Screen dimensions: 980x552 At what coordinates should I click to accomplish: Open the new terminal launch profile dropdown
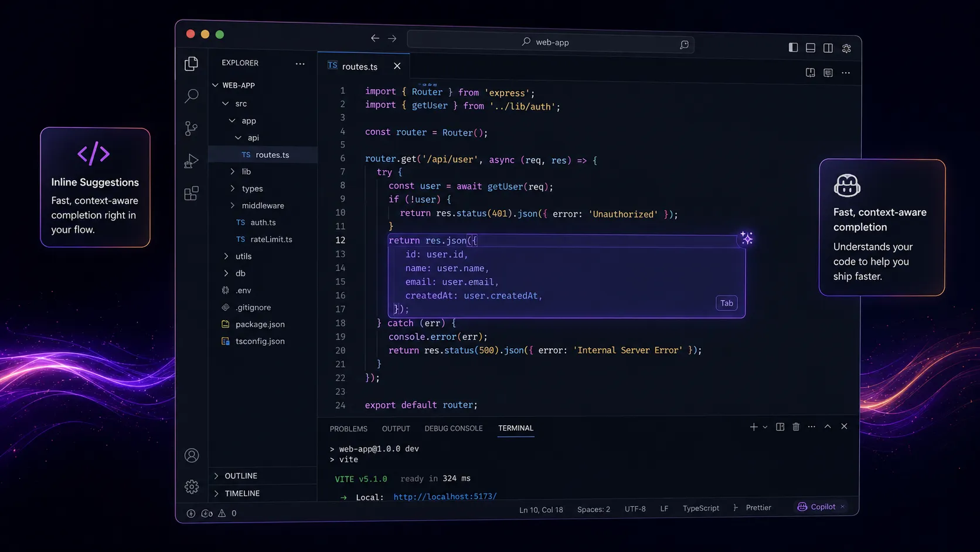[765, 427]
